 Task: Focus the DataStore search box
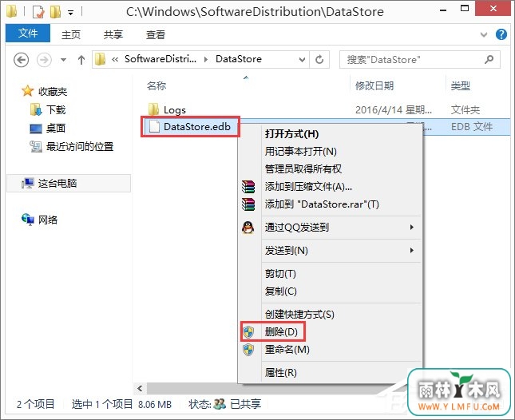click(420, 59)
